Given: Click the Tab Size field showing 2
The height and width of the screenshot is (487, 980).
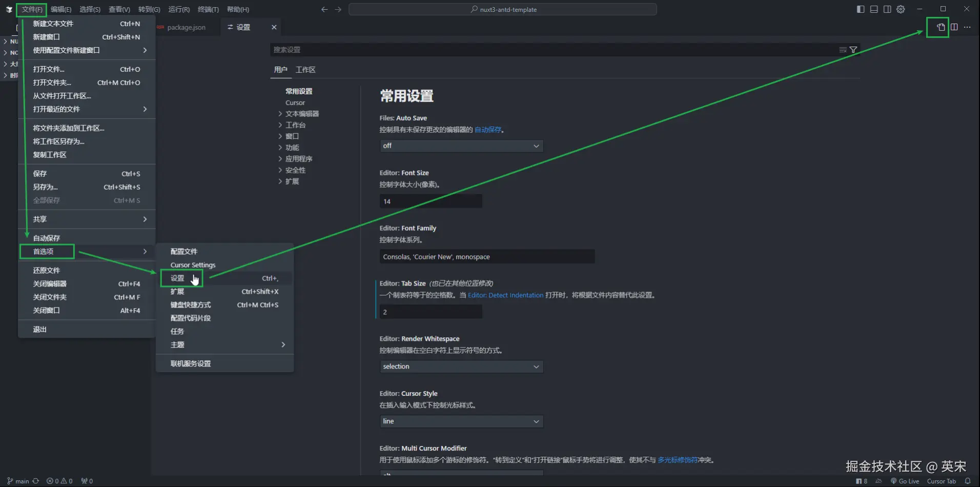Looking at the screenshot, I should [431, 312].
